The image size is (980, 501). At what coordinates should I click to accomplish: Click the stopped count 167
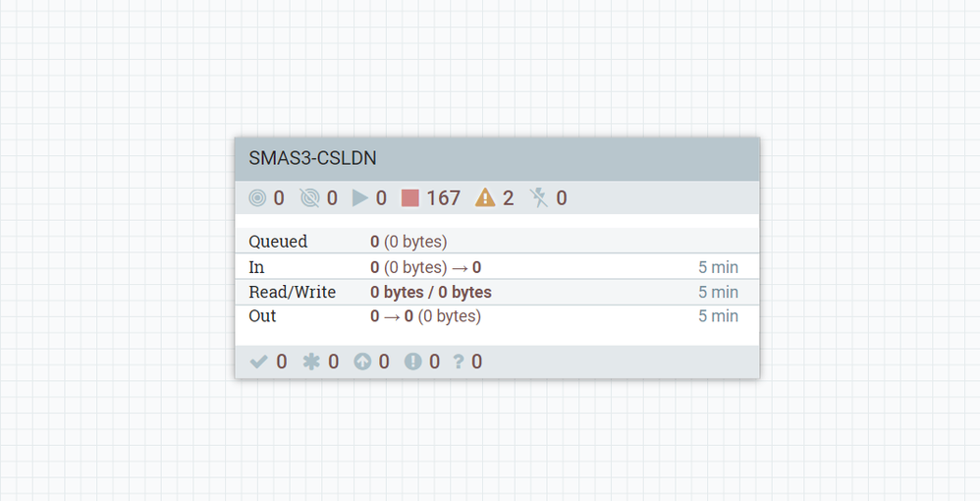pyautogui.click(x=443, y=198)
